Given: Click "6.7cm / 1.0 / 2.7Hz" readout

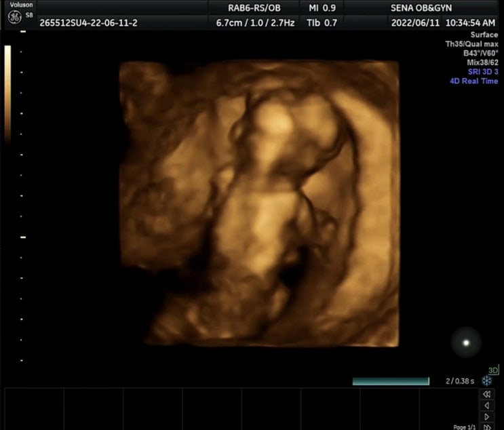Looking at the screenshot, I should (255, 23).
